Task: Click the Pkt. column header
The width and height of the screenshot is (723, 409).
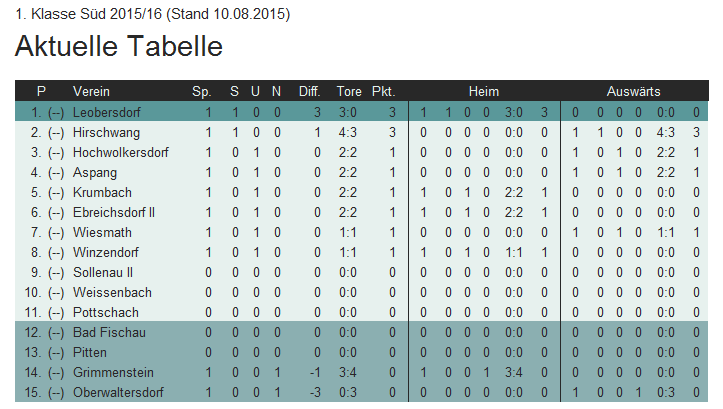Action: [384, 91]
